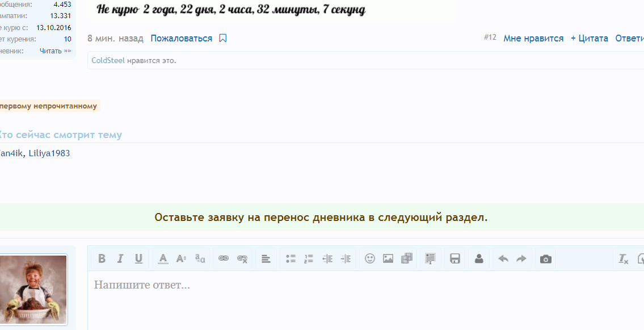Click the user avatar thumbnail beside editor
The height and width of the screenshot is (330, 644).
pyautogui.click(x=33, y=290)
